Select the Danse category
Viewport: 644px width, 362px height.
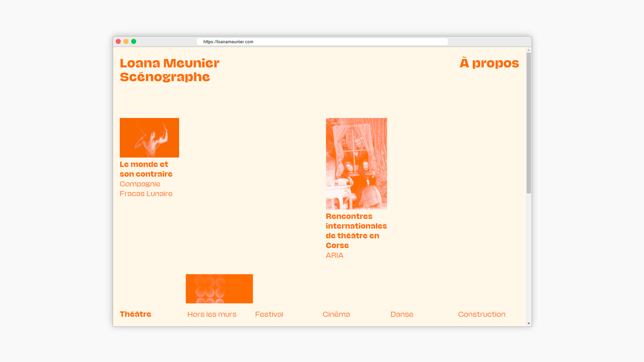pos(401,314)
